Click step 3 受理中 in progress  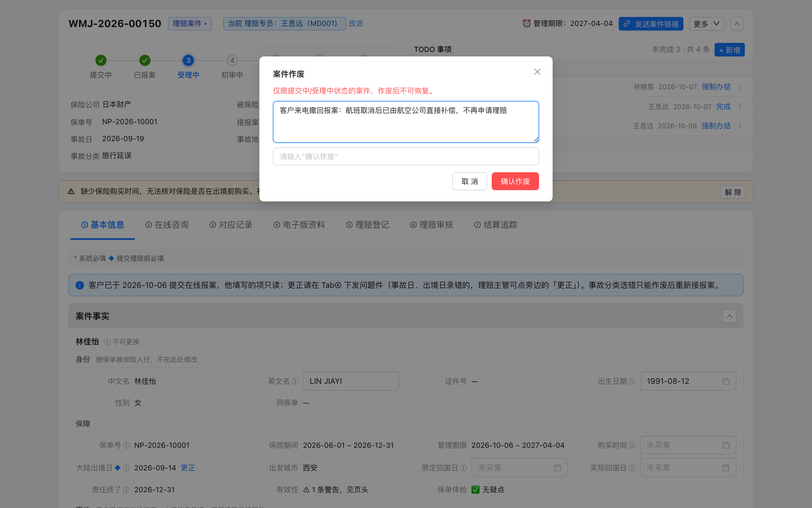point(188,61)
